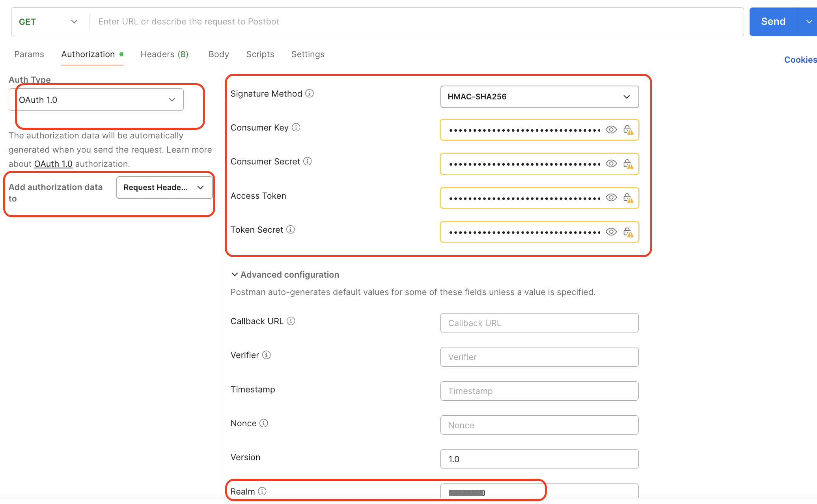Switch to the Headers (8) tab
The height and width of the screenshot is (504, 817).
click(x=164, y=54)
